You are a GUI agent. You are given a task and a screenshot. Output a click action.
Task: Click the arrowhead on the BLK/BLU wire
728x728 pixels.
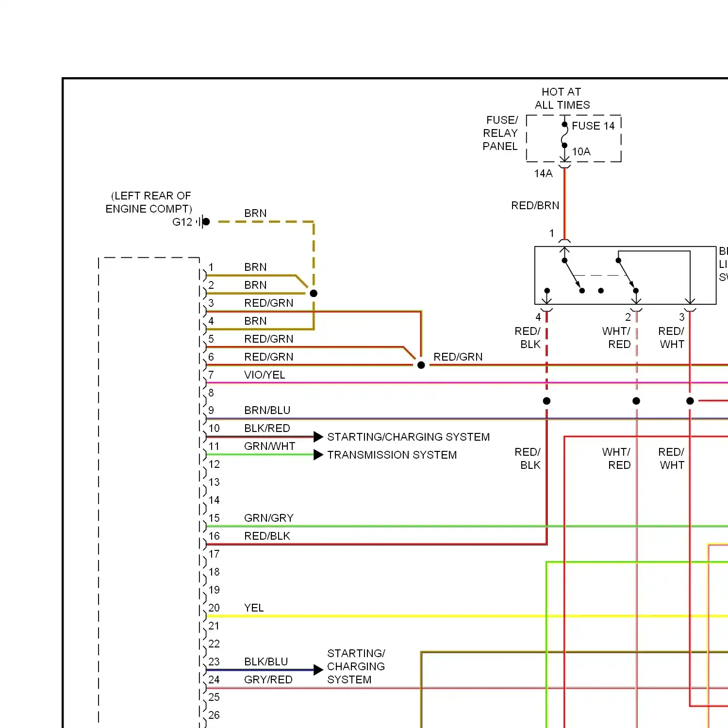pos(318,670)
